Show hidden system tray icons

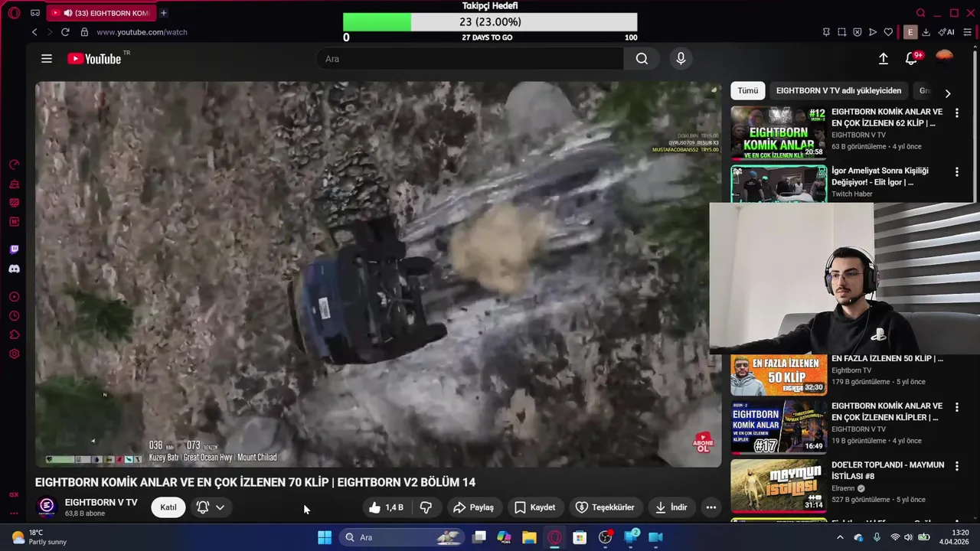pos(840,537)
